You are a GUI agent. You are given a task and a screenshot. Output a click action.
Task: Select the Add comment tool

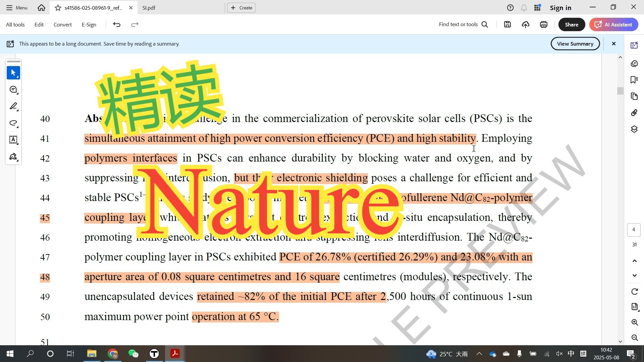pyautogui.click(x=13, y=89)
